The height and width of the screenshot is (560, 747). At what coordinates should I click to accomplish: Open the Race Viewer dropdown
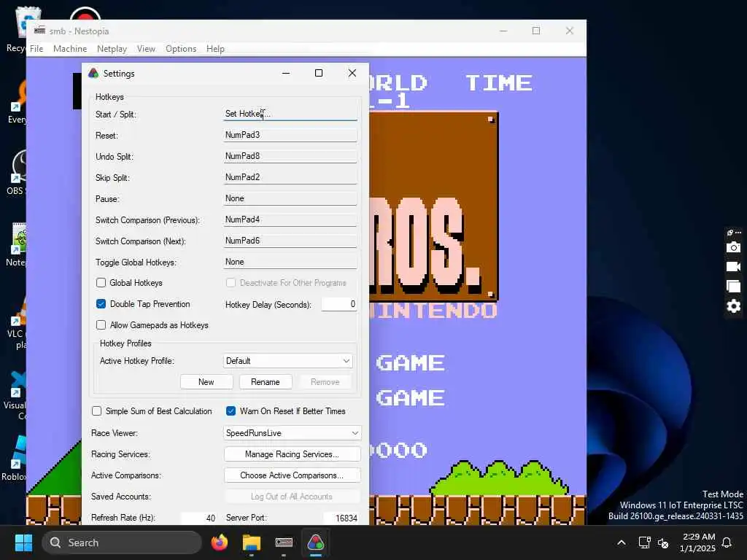[292, 433]
